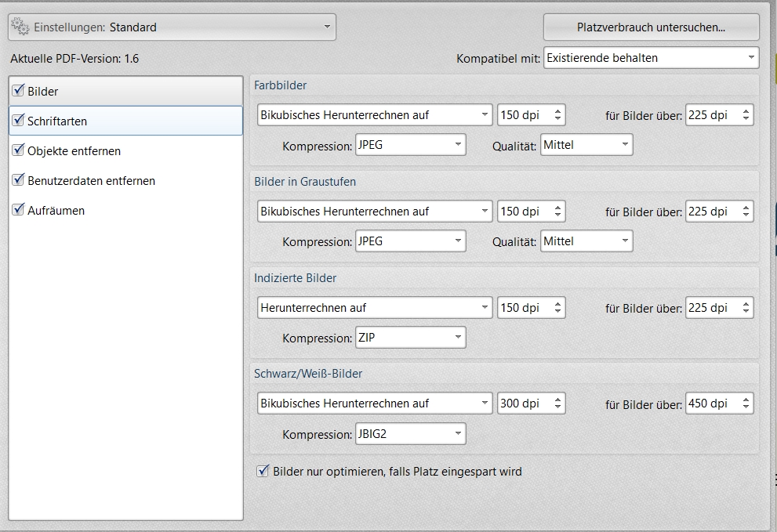
Task: Open the Benutzerdaten entfernen panel
Action: pyautogui.click(x=126, y=180)
